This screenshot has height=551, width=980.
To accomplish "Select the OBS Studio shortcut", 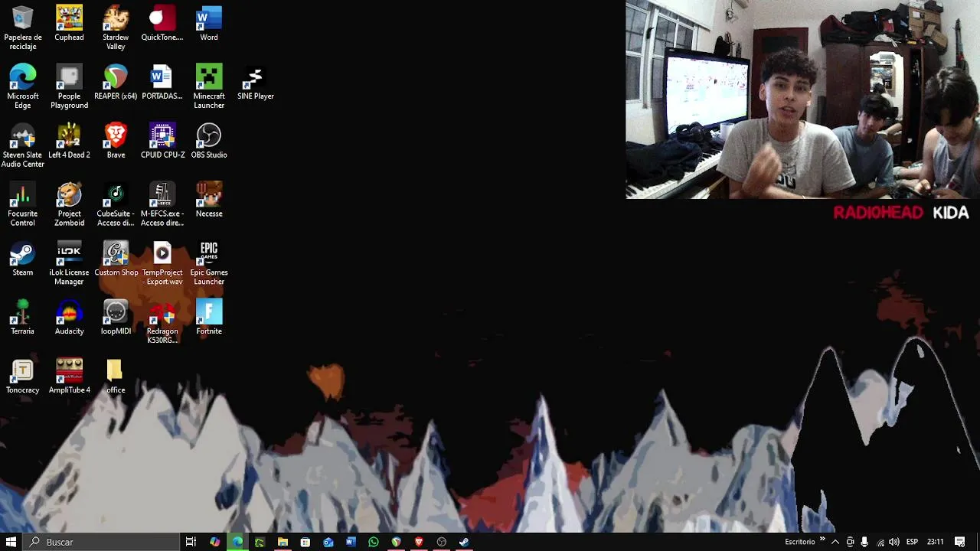I will pyautogui.click(x=209, y=142).
